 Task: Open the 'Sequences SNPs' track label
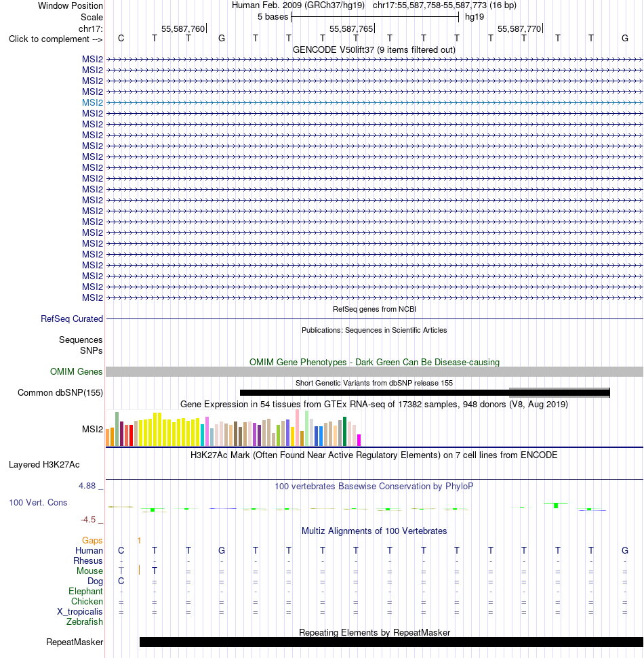coord(81,345)
